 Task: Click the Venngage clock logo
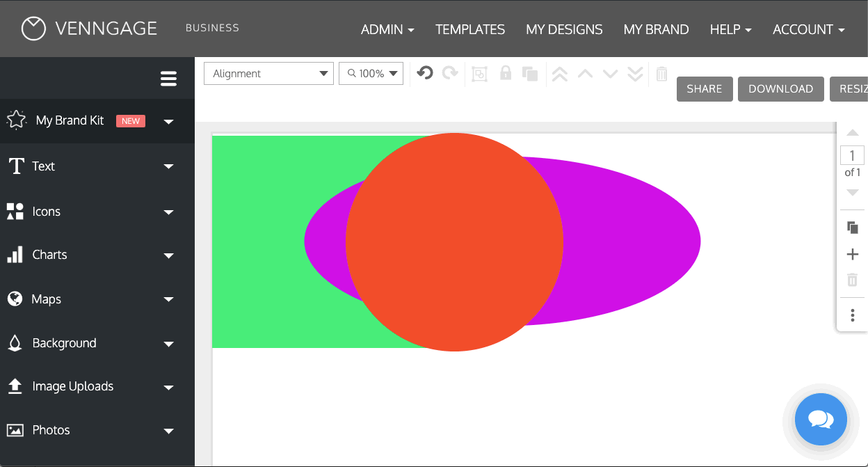click(33, 29)
